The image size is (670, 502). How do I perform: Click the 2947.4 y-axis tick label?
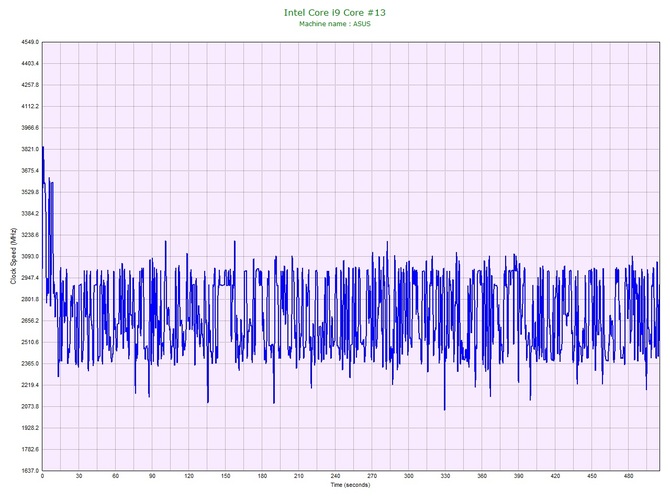pyautogui.click(x=30, y=278)
